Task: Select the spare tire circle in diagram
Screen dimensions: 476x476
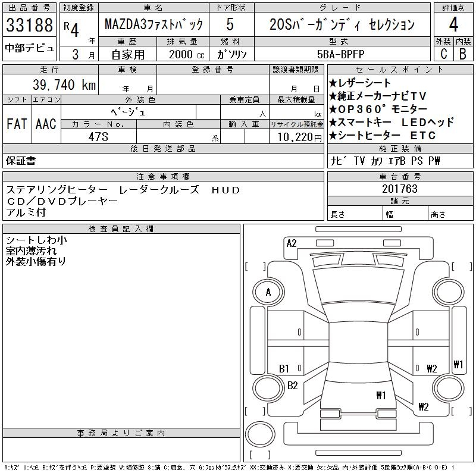Action: coord(260,434)
